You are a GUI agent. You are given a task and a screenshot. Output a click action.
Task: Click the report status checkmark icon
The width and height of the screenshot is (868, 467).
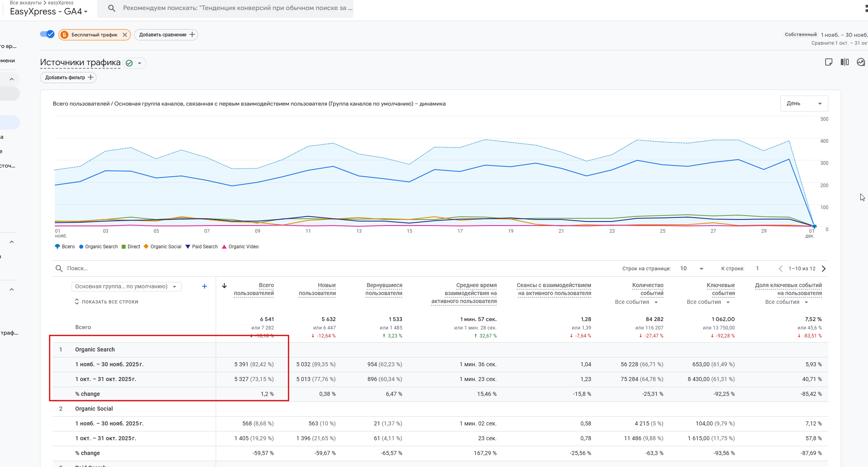click(129, 63)
